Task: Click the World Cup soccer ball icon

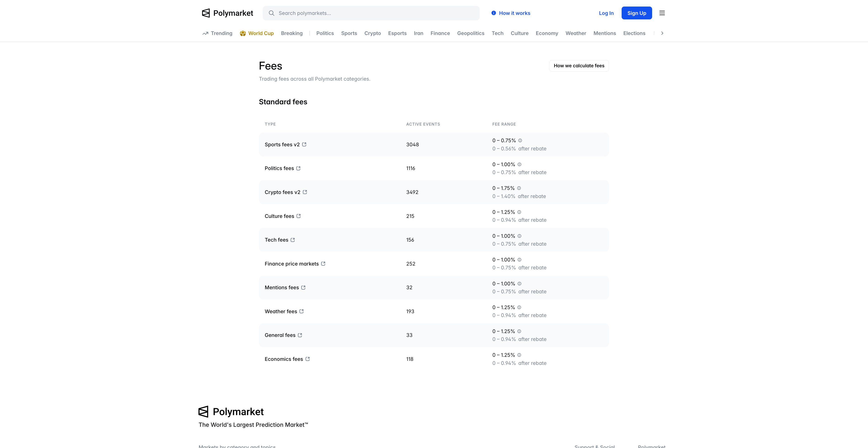Action: (243, 33)
